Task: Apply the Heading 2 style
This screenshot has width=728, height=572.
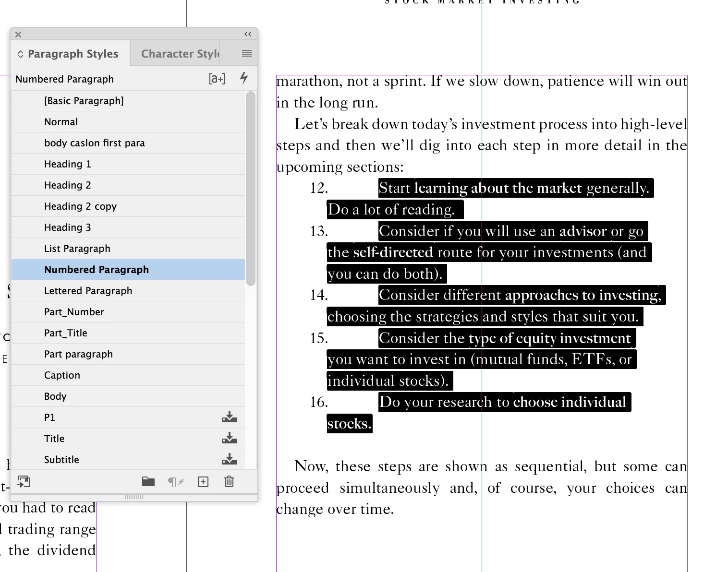Action: tap(128, 185)
